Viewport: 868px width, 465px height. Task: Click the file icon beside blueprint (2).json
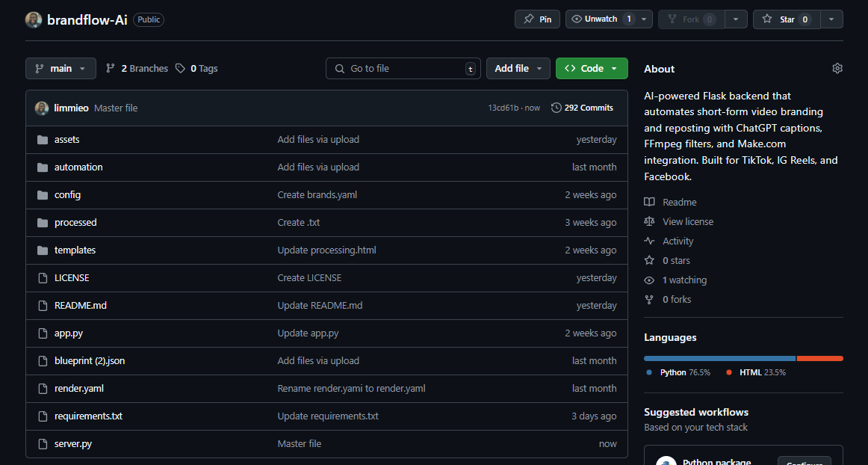(x=43, y=361)
